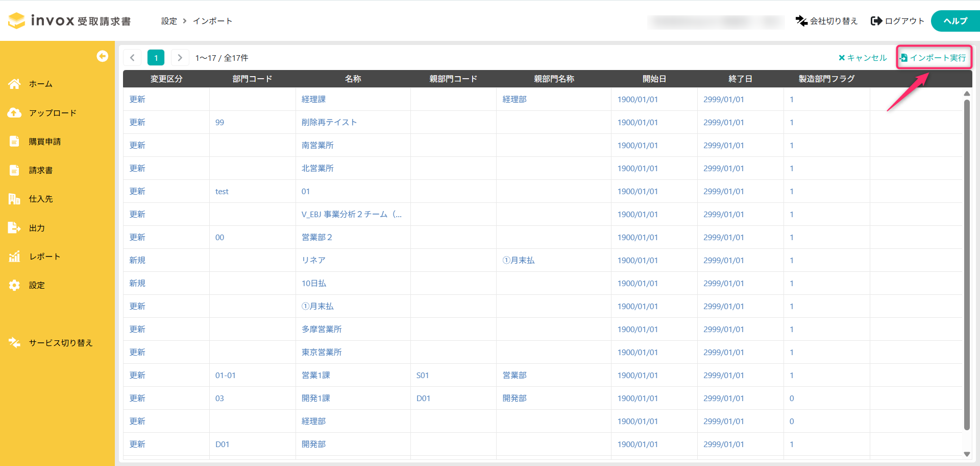The image size is (980, 466).
Task: Click record count 1〜17 / 全17件
Action: pos(222,58)
